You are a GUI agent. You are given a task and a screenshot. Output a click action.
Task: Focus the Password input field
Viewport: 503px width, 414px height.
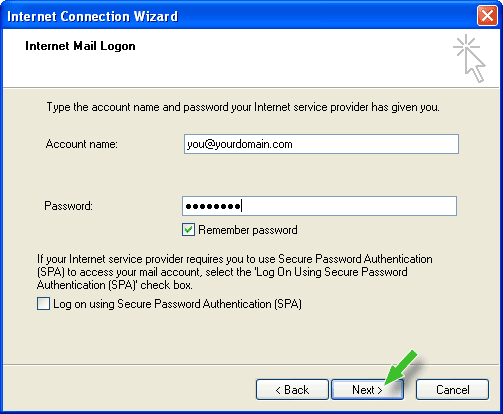(319, 206)
